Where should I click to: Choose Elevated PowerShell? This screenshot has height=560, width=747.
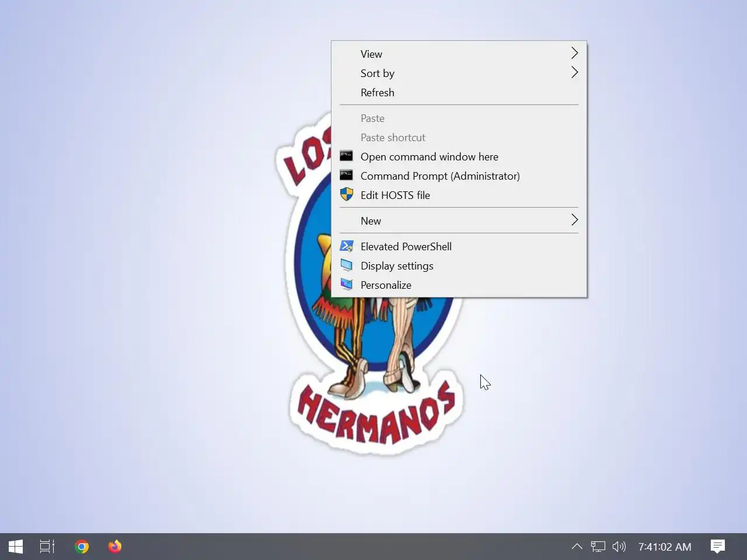point(459,246)
